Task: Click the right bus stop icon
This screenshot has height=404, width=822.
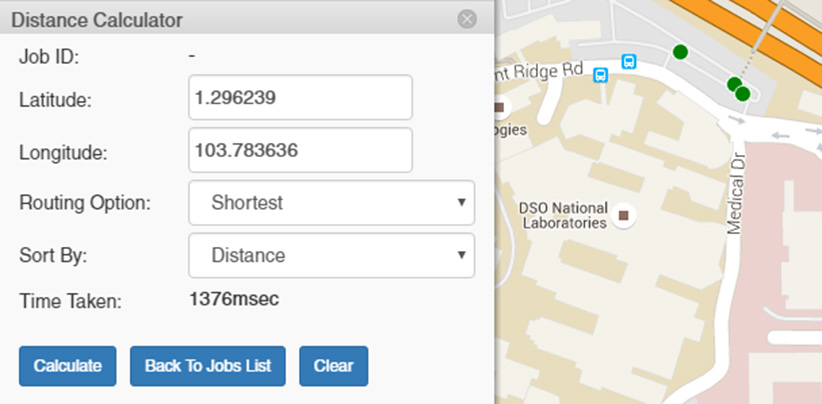Action: pyautogui.click(x=629, y=61)
